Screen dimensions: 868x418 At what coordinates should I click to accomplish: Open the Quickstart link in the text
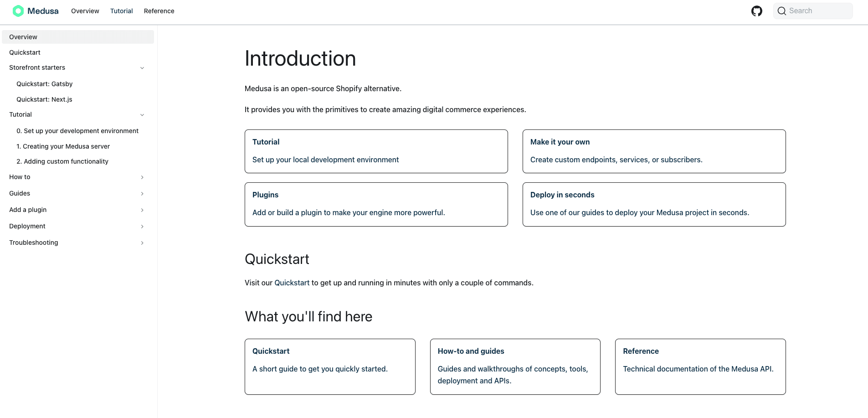(x=292, y=283)
